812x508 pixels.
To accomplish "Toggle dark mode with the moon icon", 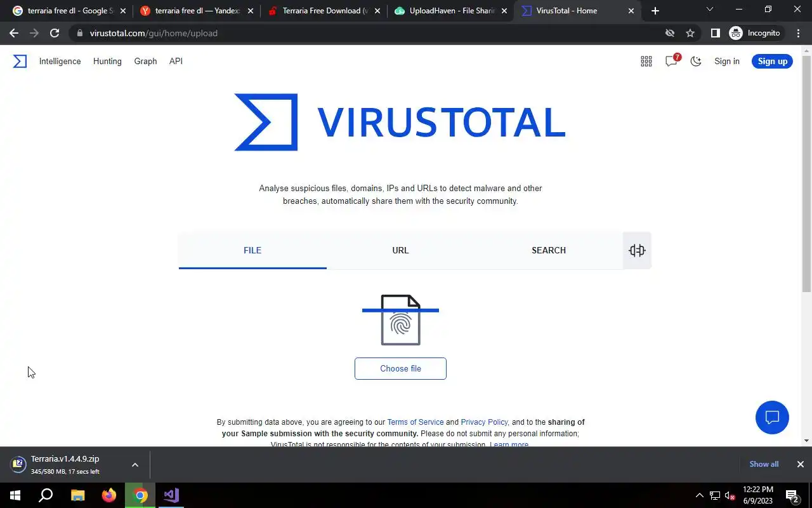I will coord(696,61).
